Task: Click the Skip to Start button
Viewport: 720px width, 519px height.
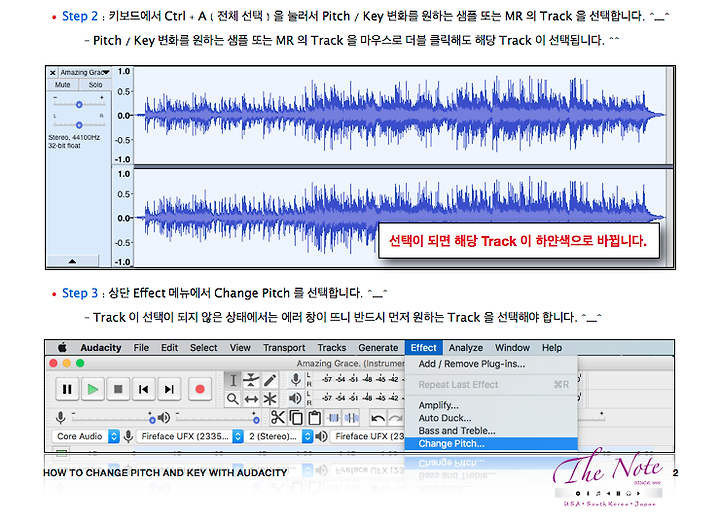Action: coord(144,389)
